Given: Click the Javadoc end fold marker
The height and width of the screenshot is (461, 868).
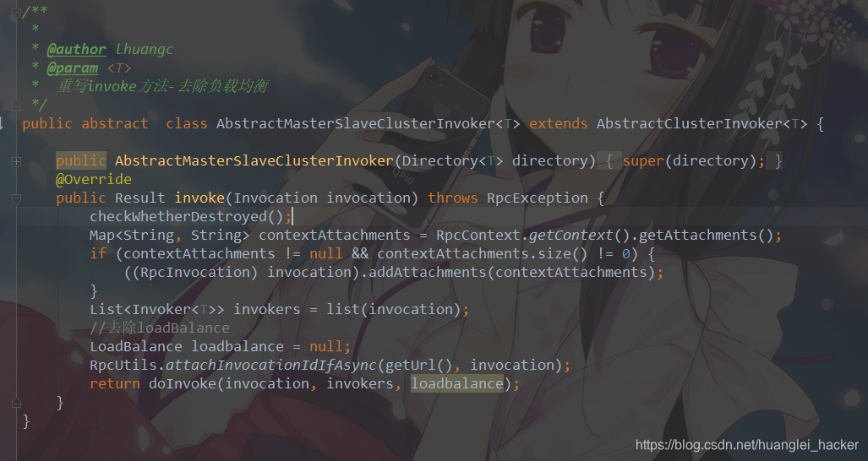Looking at the screenshot, I should [x=16, y=105].
